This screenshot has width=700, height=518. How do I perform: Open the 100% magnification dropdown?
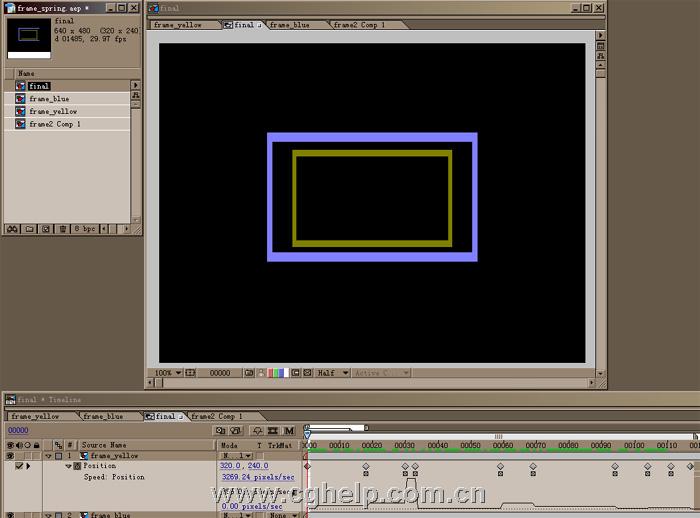[167, 373]
